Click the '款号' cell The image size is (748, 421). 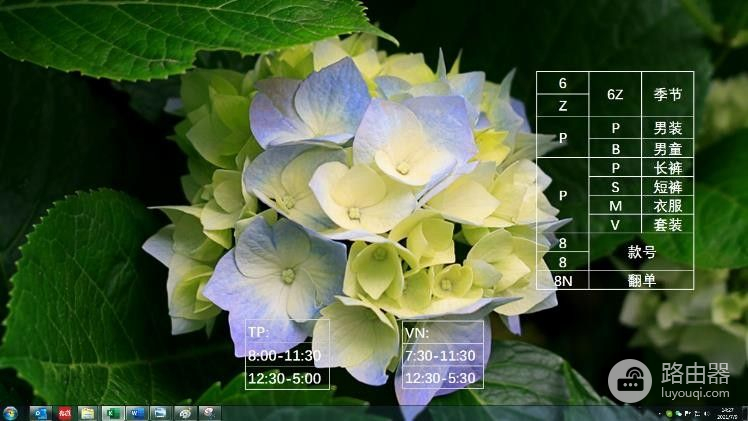coord(641,252)
